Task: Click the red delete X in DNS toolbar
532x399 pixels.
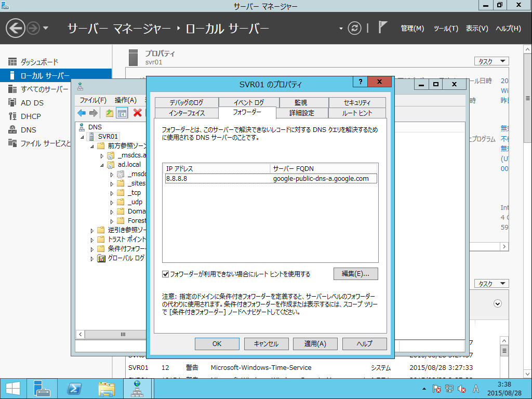Action: (137, 113)
